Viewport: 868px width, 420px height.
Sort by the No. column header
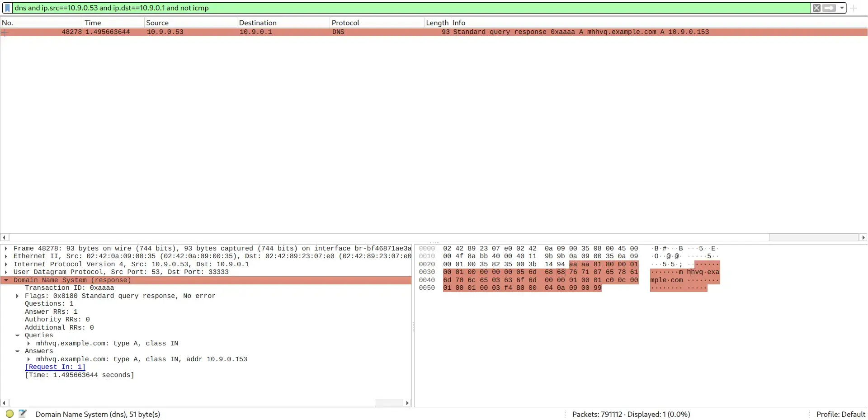pos(42,23)
